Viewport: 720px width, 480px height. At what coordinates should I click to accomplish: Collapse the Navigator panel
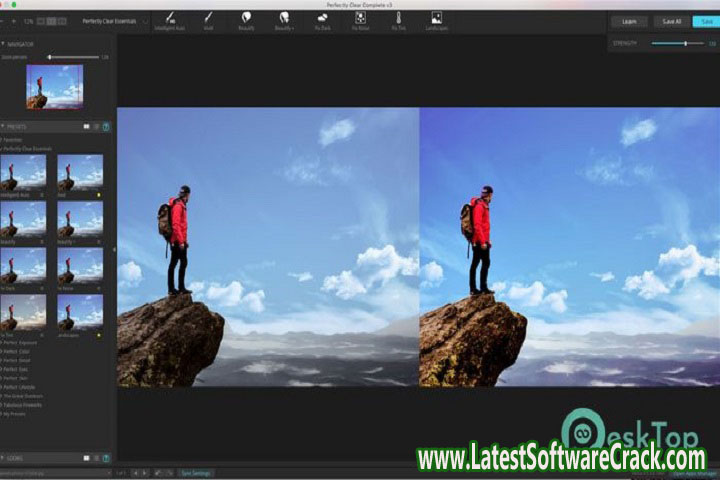(4, 44)
